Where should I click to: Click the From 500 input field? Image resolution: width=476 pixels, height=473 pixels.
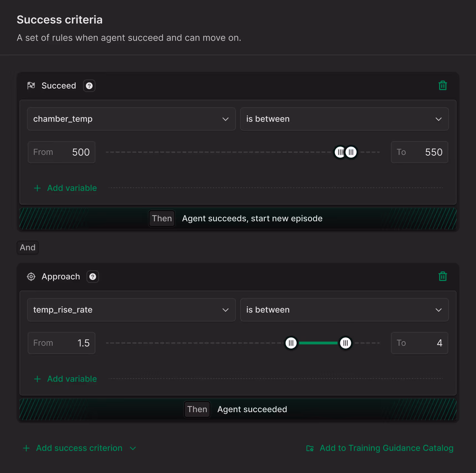tap(61, 152)
